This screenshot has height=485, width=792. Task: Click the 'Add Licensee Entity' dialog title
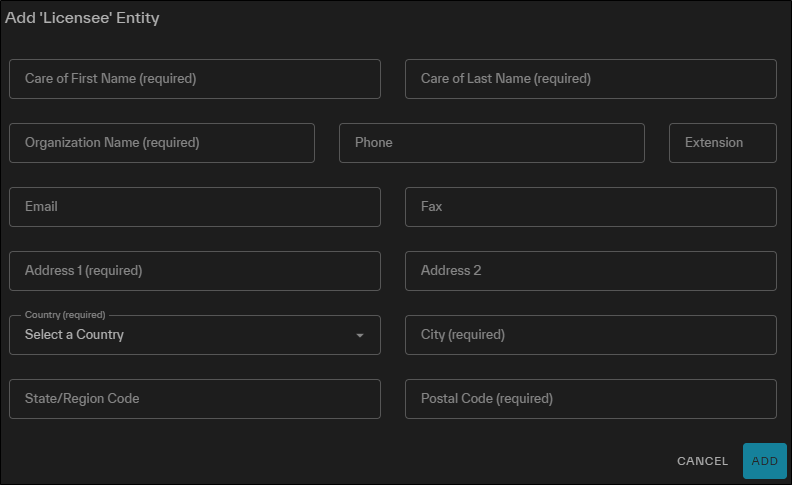click(82, 18)
